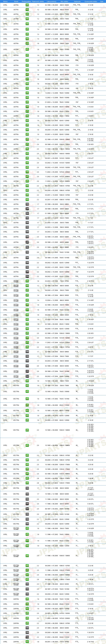106x644 pixels.
Task: Select the 01.2002 -> 06.2005 production years cell
Action: [51, 637]
